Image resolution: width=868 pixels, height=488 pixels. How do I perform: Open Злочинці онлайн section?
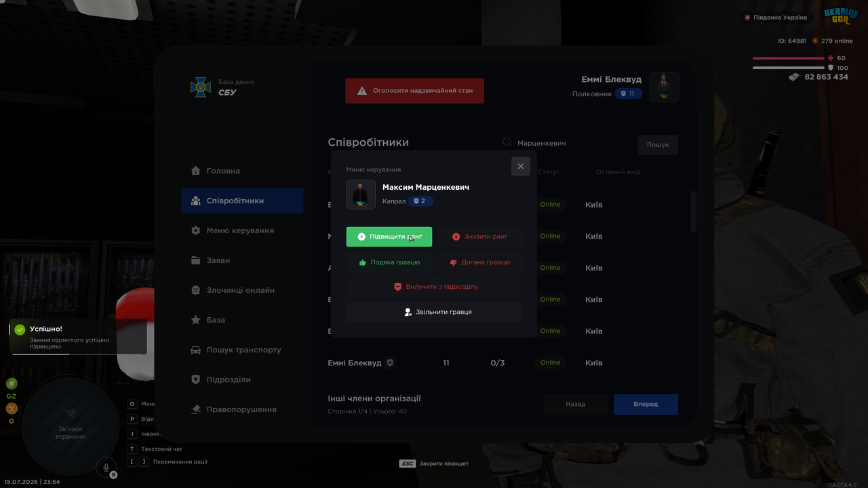coord(242,290)
